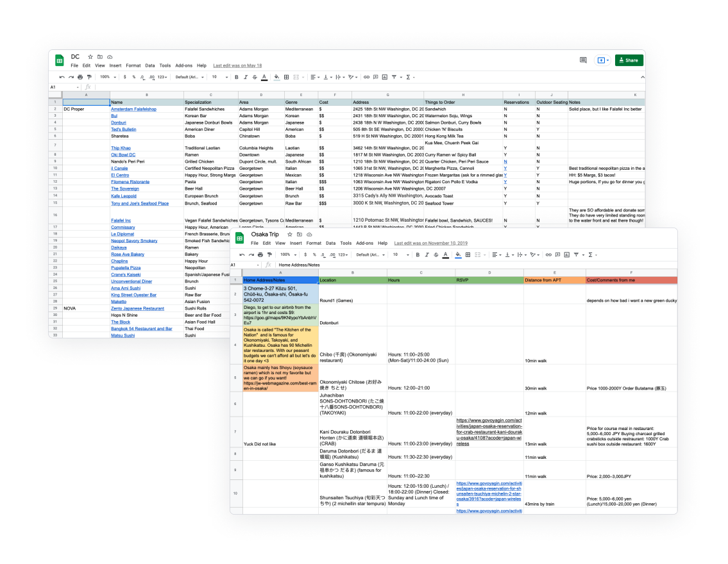This screenshot has height=564, width=728.
Task: Click Undo in the Osaka Trip toolbar
Action: point(242,254)
